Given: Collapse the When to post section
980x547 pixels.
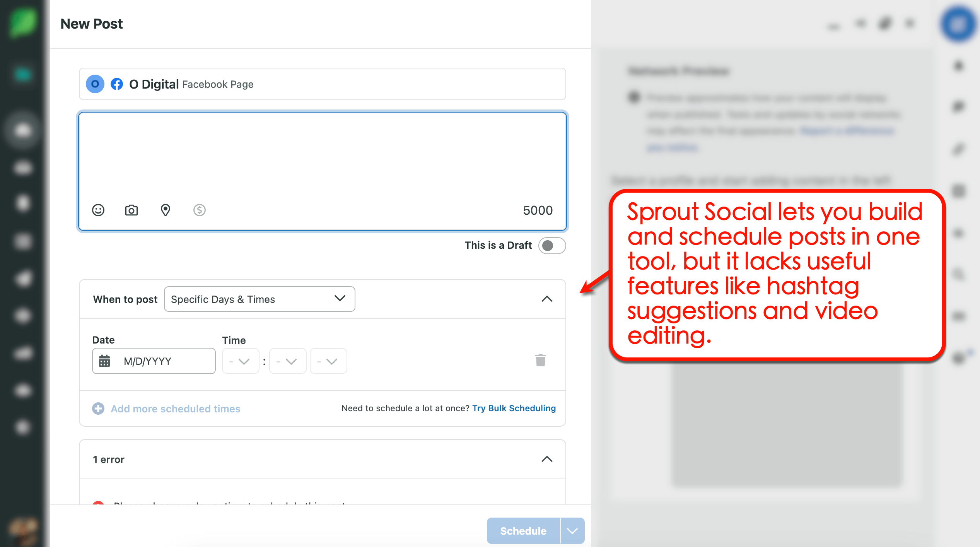Looking at the screenshot, I should click(547, 299).
